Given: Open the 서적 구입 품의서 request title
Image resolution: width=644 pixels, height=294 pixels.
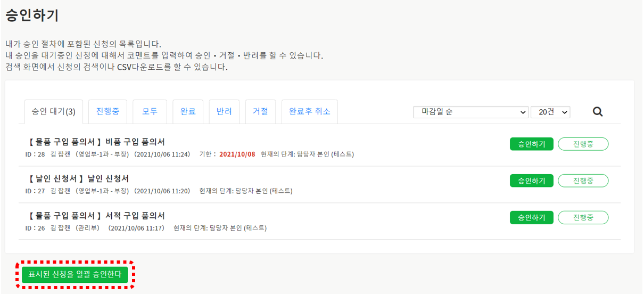Looking at the screenshot, I should click(96, 216).
